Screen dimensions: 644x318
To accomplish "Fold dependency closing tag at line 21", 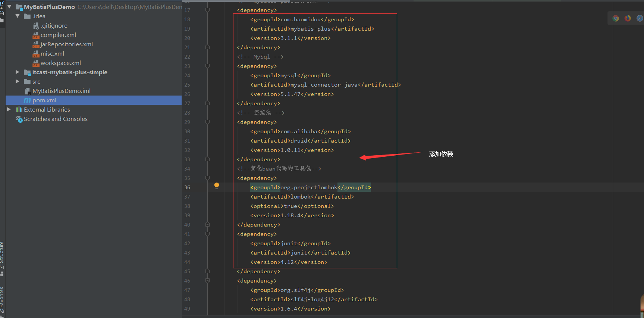I will point(207,47).
